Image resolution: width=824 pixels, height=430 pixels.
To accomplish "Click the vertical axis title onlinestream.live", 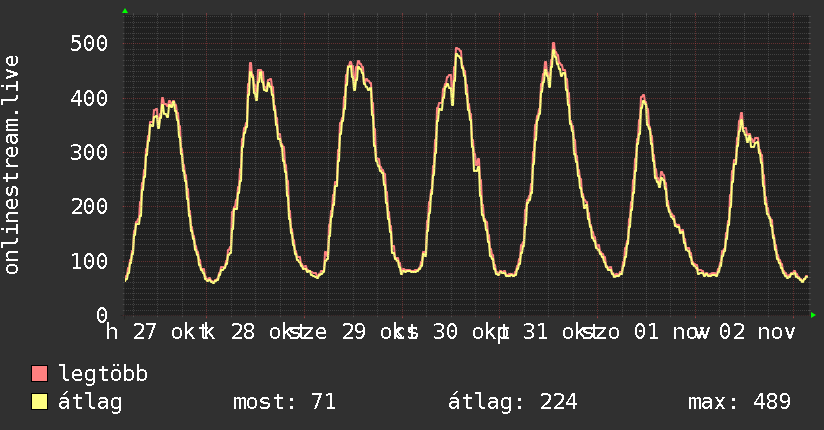I will tap(12, 165).
